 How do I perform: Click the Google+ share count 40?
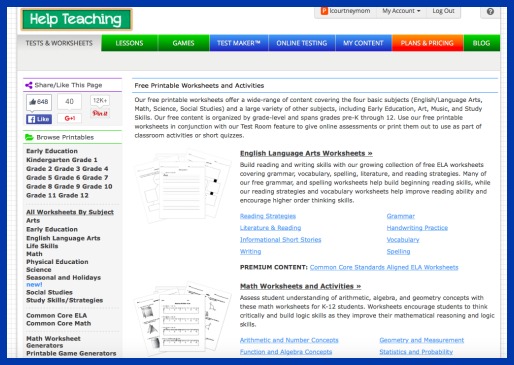tap(69, 102)
